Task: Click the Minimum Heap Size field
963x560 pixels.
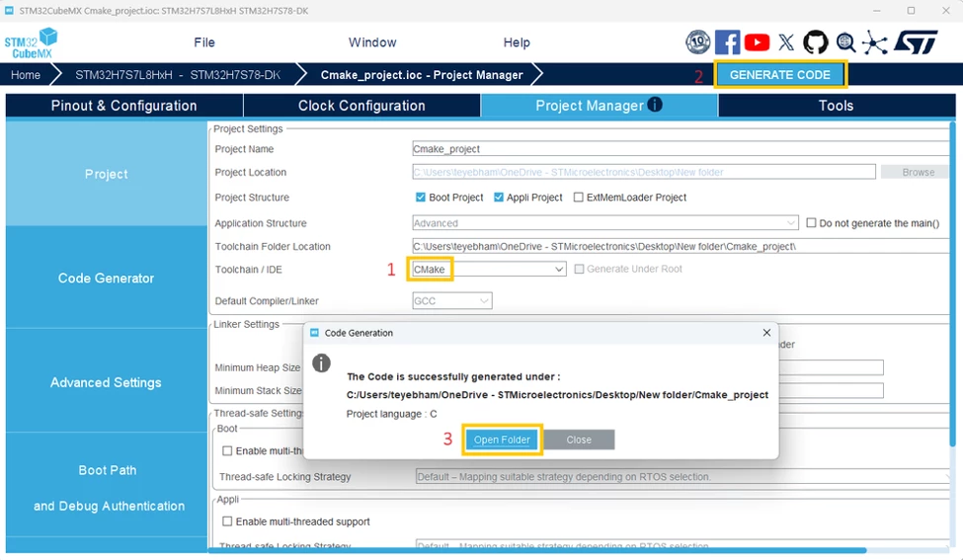Action: pos(831,367)
